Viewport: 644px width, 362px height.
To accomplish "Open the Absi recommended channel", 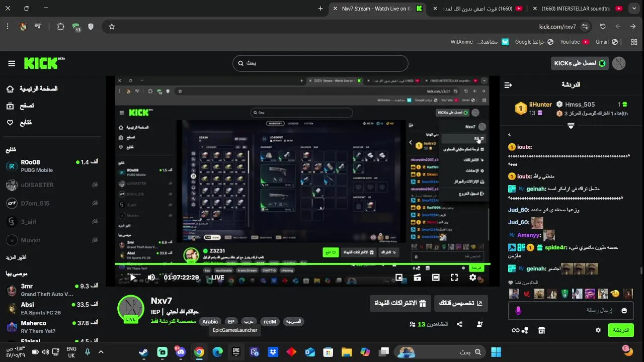I will [x=52, y=308].
